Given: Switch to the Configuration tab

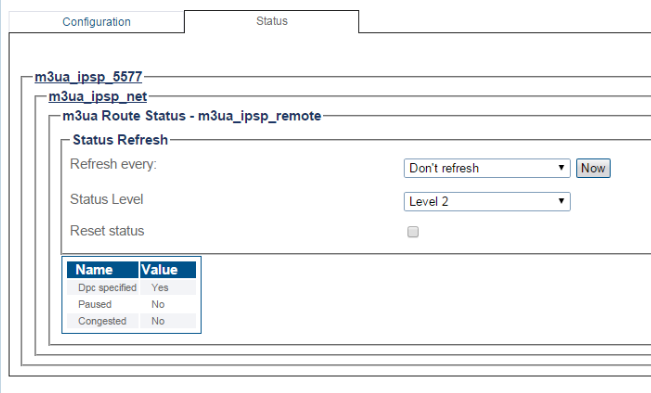Looking at the screenshot, I should tap(96, 22).
